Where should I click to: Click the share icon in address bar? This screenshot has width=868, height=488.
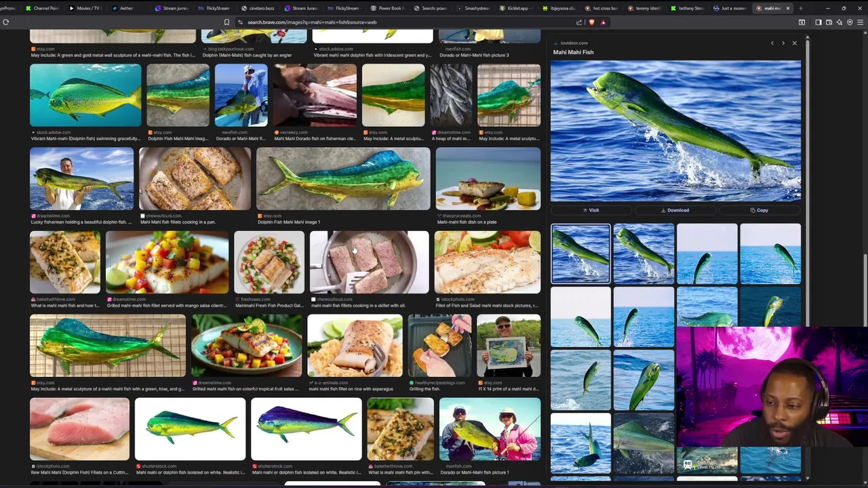pos(579,22)
